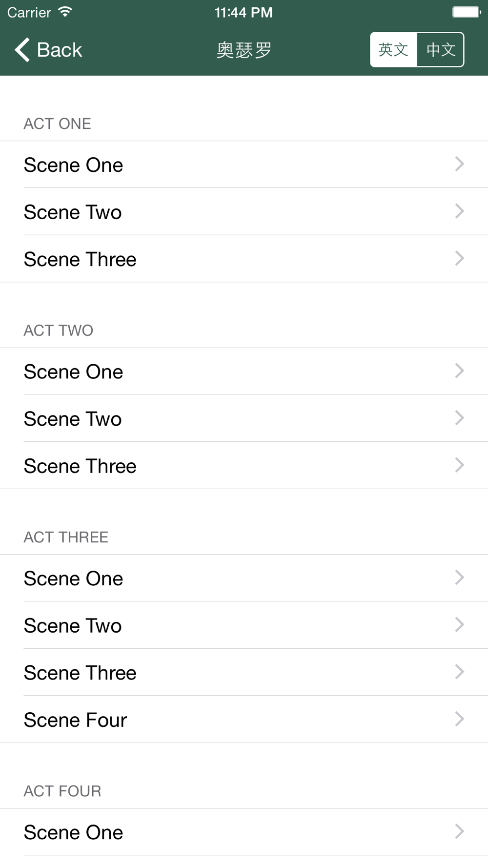Tap disclosure arrow for Act One Scene One

tap(459, 164)
